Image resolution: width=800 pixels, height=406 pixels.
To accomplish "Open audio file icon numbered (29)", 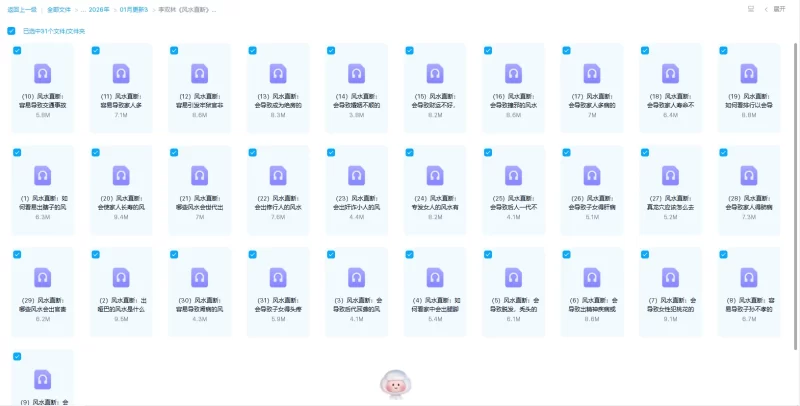I will pos(43,277).
